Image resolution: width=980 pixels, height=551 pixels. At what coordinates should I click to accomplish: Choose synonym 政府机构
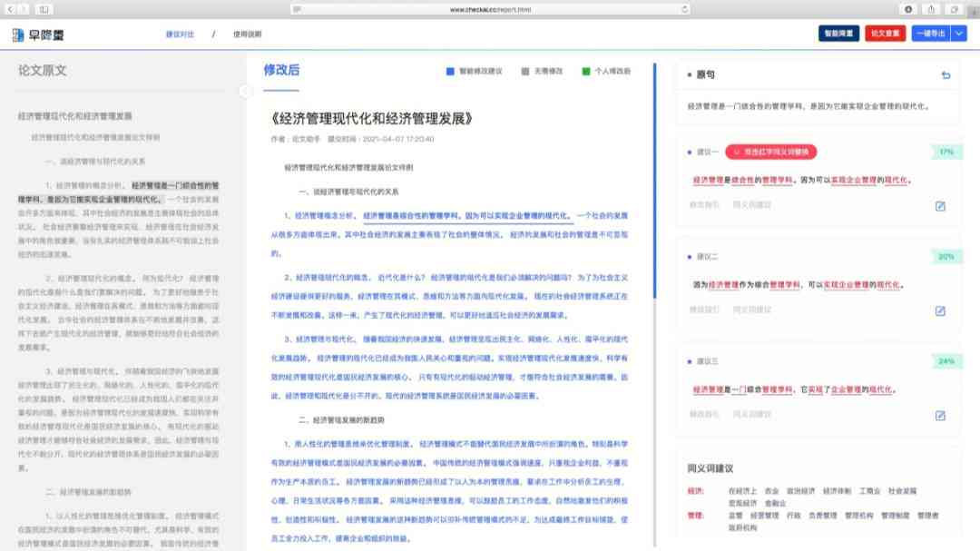click(x=742, y=527)
